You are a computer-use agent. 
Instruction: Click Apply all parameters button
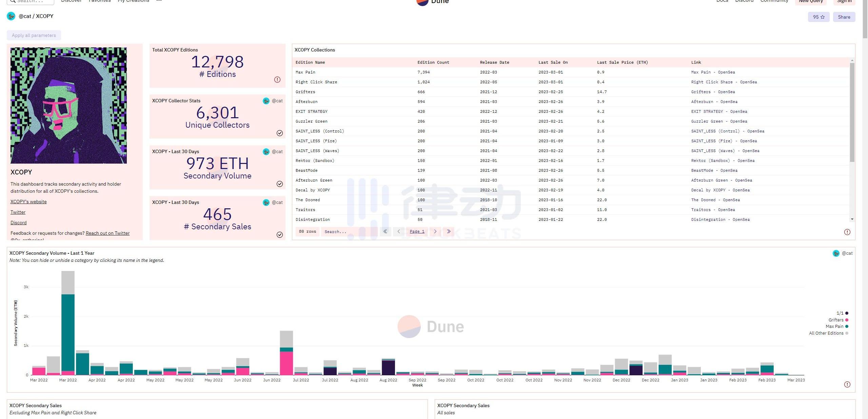tap(34, 35)
